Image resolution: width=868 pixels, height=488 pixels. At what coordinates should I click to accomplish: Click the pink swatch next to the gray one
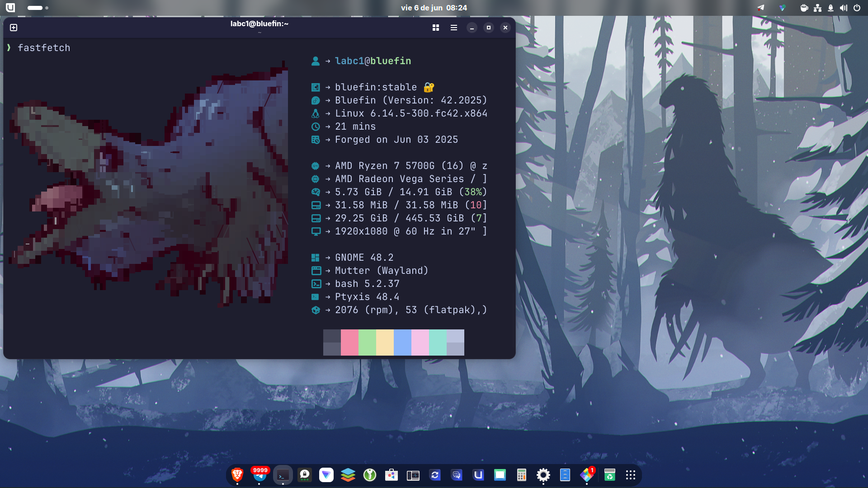(x=349, y=343)
